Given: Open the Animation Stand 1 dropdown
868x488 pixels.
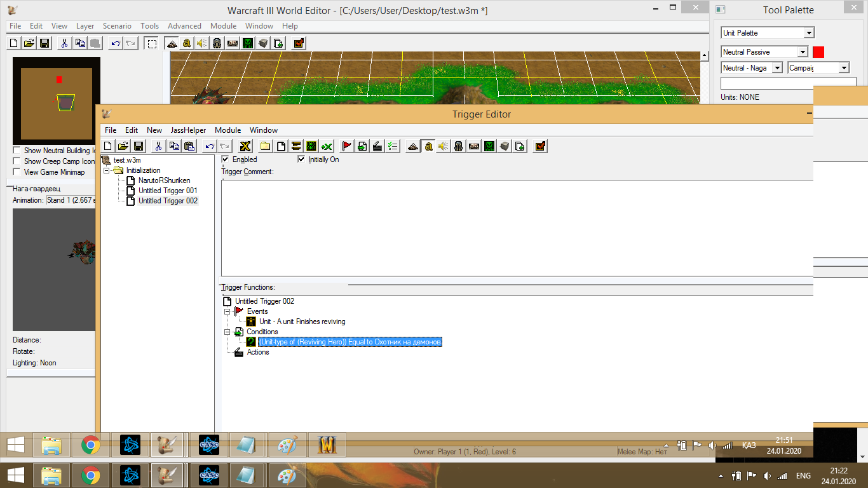Looking at the screenshot, I should tap(71, 200).
